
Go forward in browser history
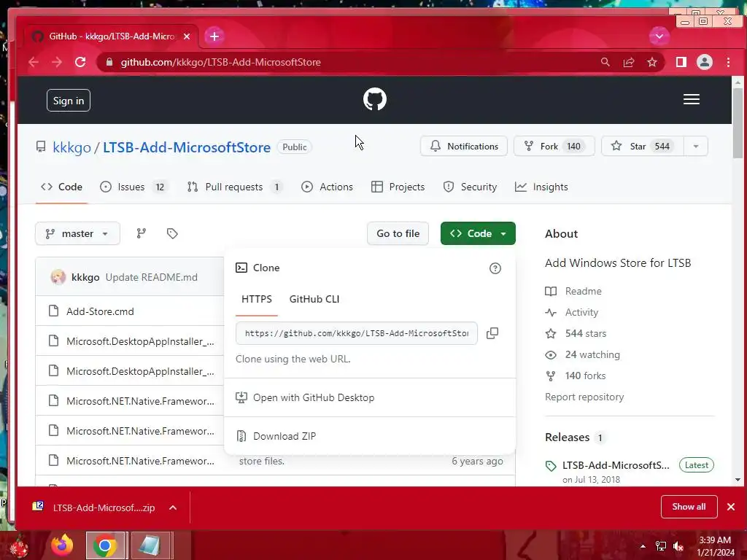[57, 62]
